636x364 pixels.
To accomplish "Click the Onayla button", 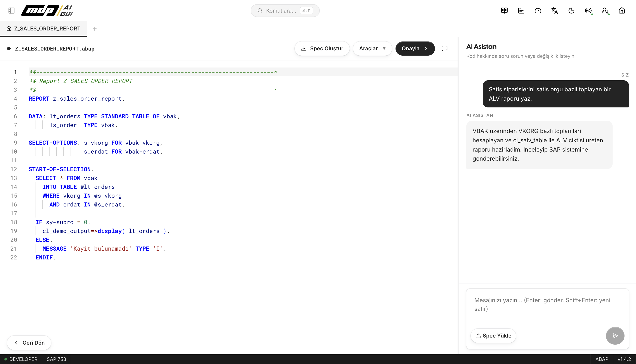I will click(x=415, y=48).
